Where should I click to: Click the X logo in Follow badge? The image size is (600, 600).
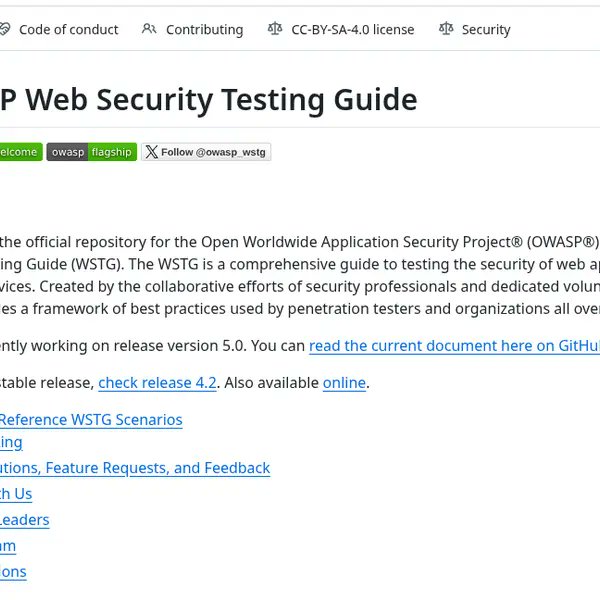(152, 152)
